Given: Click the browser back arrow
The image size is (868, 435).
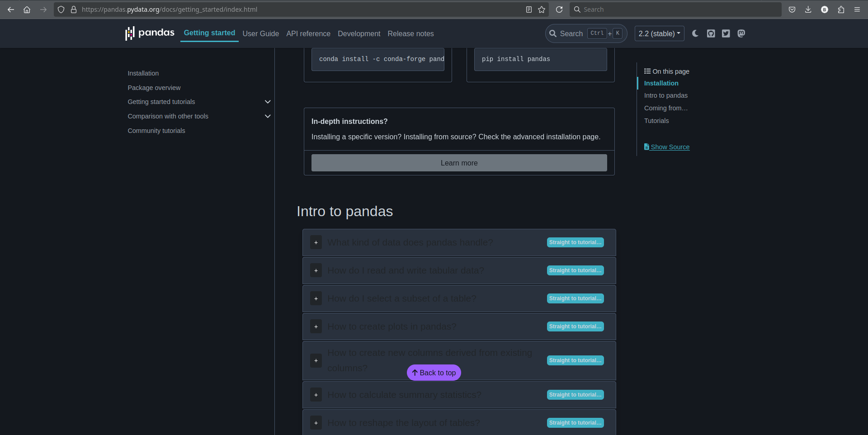Looking at the screenshot, I should (11, 9).
